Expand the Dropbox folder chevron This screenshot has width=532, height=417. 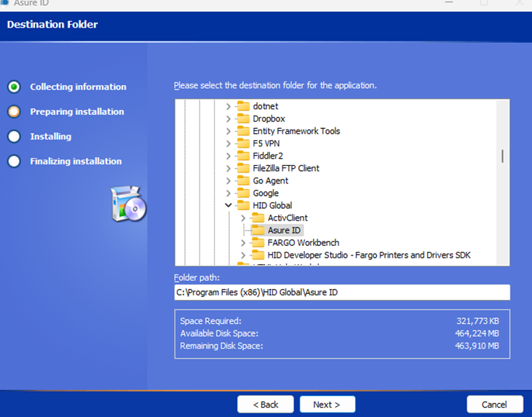pos(229,119)
